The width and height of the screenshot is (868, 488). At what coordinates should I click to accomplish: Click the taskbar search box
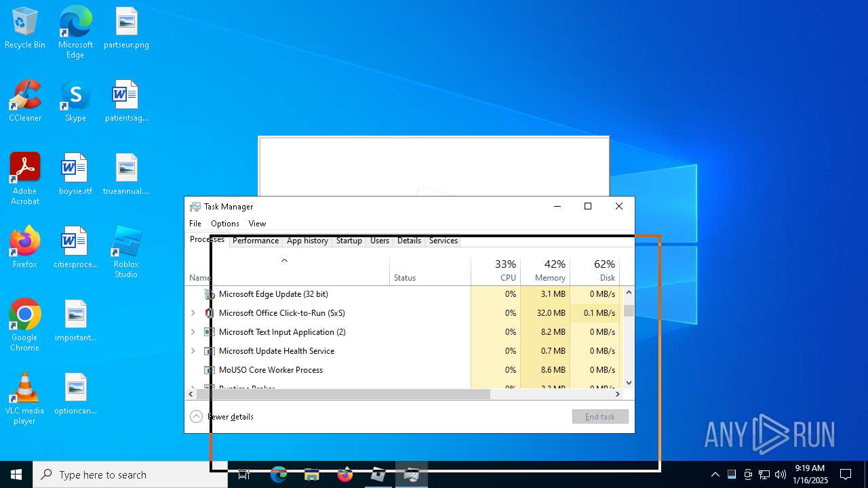click(x=130, y=474)
